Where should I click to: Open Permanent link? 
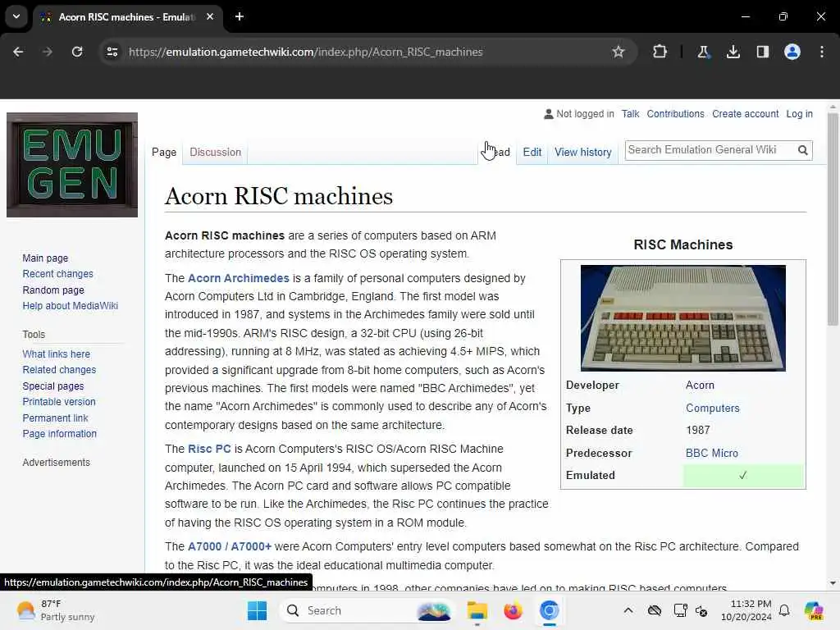[55, 418]
